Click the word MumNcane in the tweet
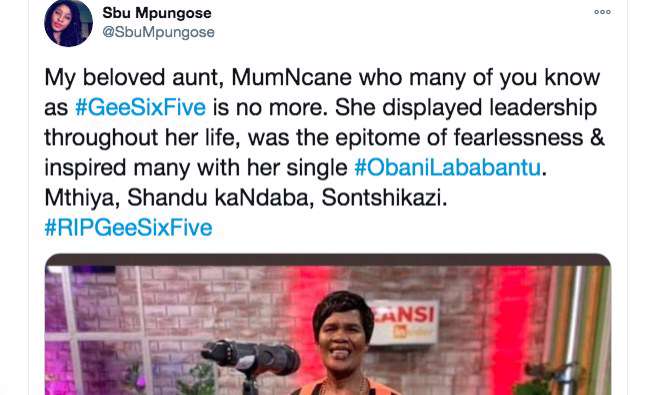 [292, 77]
